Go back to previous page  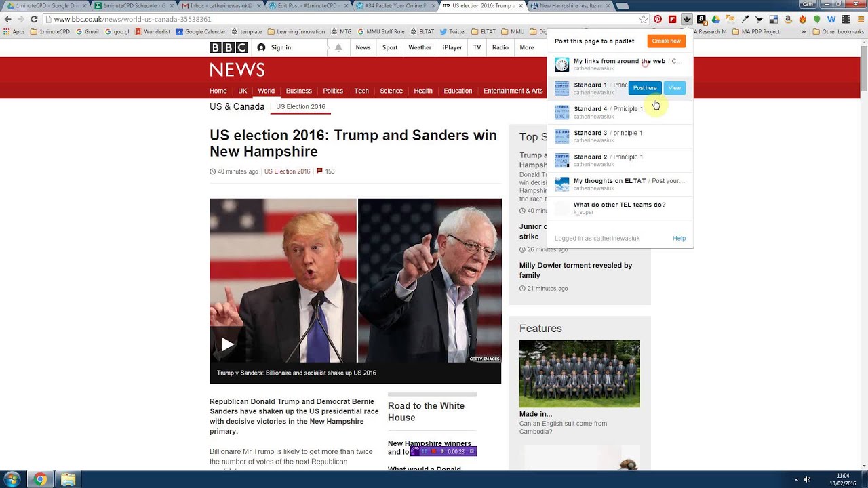pyautogui.click(x=7, y=19)
